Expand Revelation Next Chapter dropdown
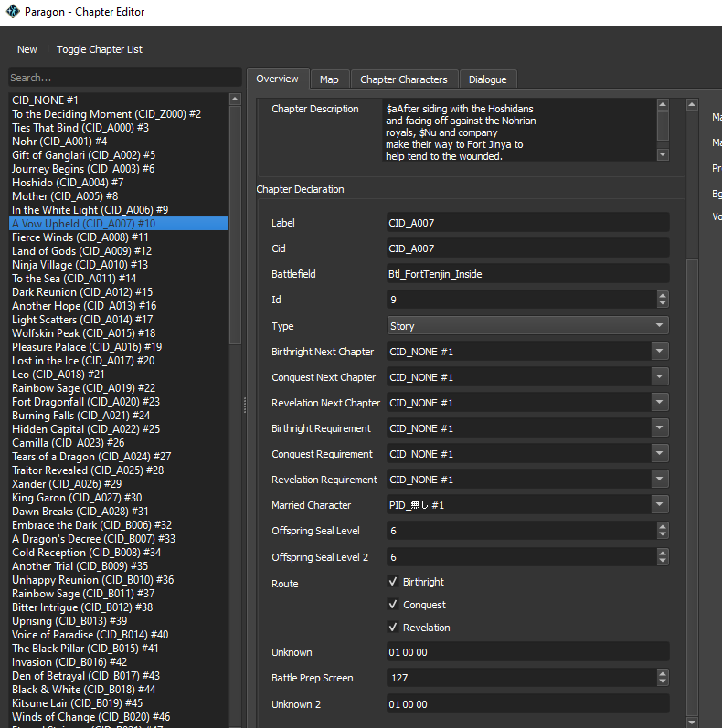The image size is (722, 728). pyautogui.click(x=659, y=402)
